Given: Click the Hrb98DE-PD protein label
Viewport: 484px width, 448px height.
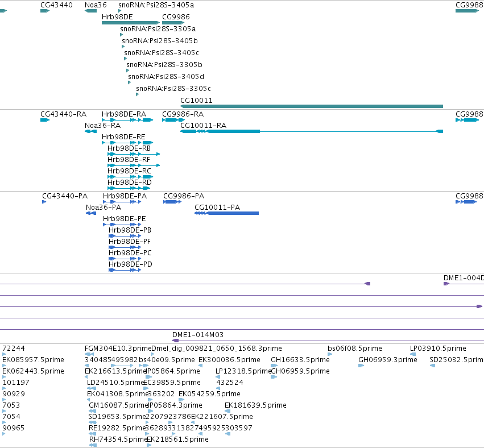Looking at the screenshot, I should 131,264.
